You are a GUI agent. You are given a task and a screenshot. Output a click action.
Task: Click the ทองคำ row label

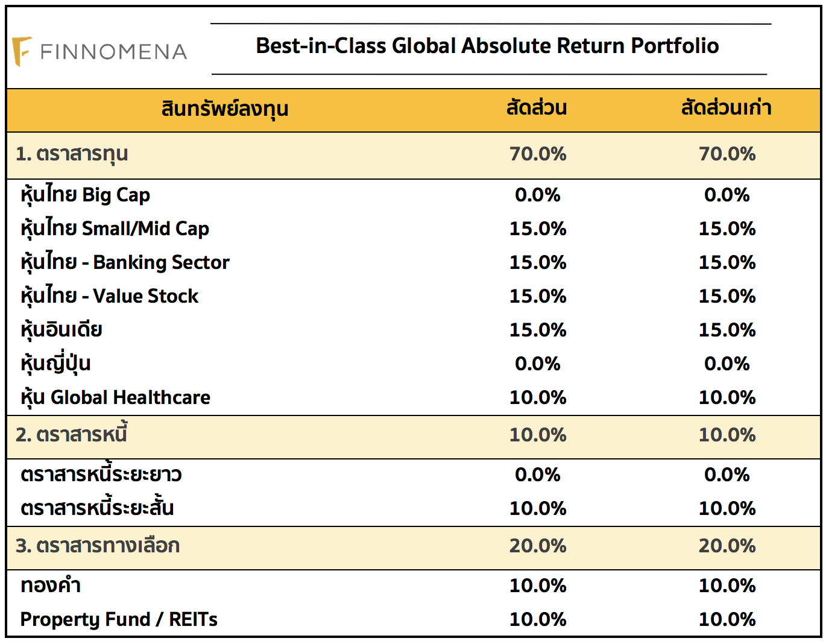51,586
